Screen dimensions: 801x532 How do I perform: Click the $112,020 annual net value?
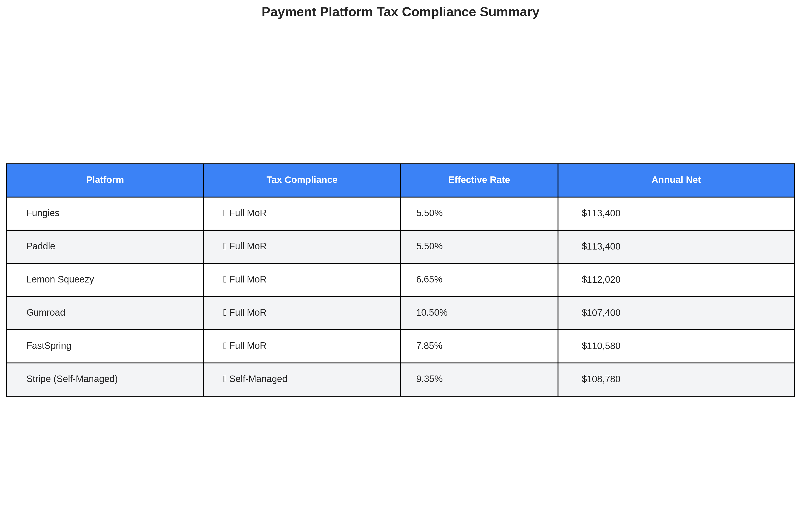(x=601, y=280)
